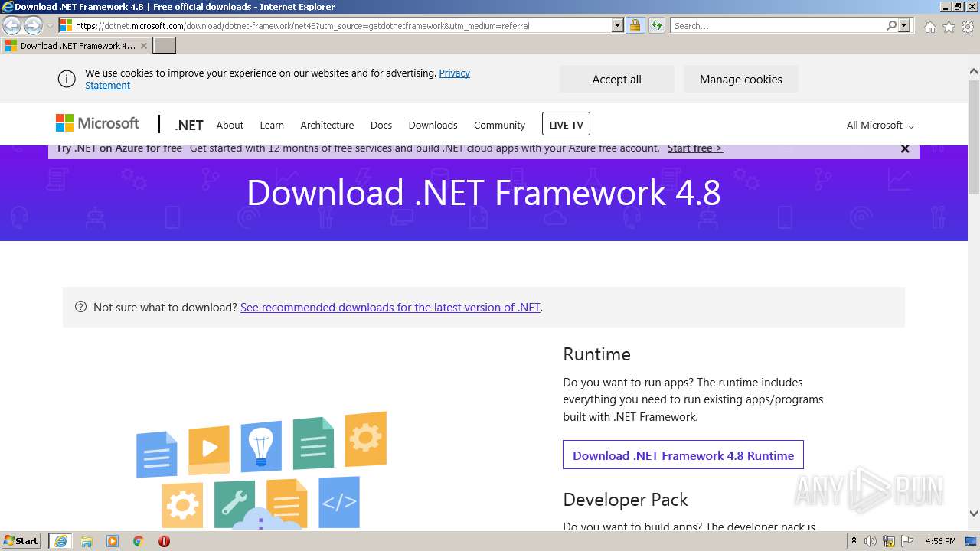Click the browser Back arrow button

tap(11, 25)
